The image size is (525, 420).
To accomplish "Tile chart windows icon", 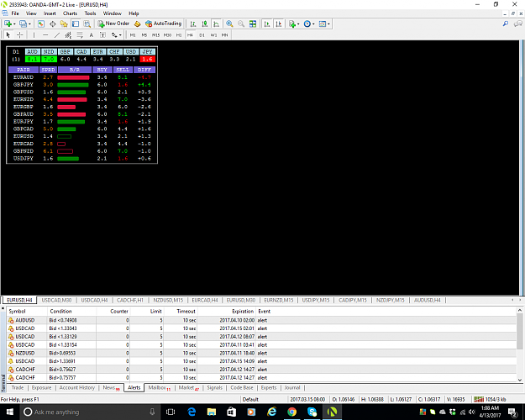I will (x=253, y=24).
